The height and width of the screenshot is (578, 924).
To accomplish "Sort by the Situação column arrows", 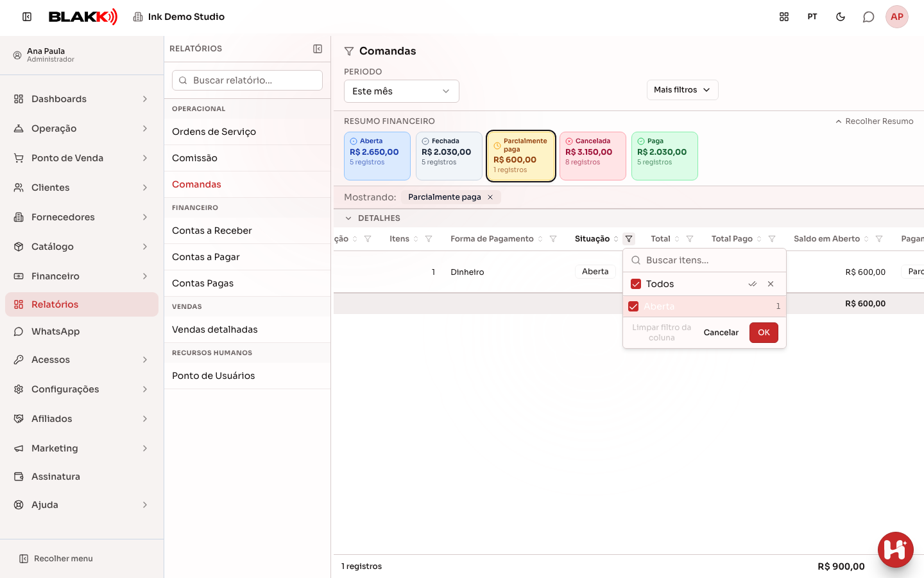I will 616,239.
